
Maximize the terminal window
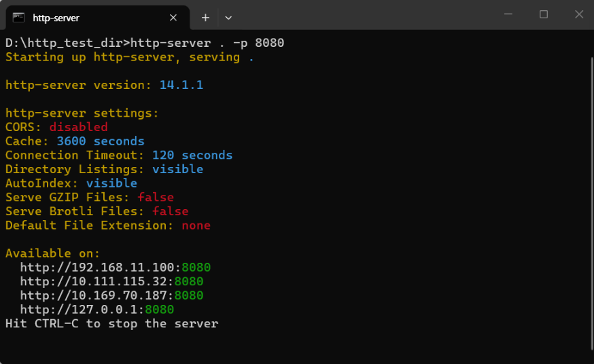544,14
